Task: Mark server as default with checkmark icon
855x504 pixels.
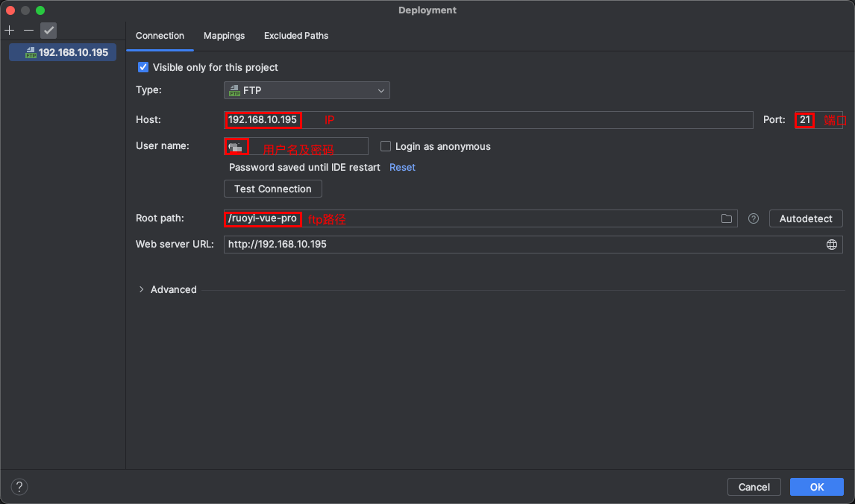Action: [48, 31]
